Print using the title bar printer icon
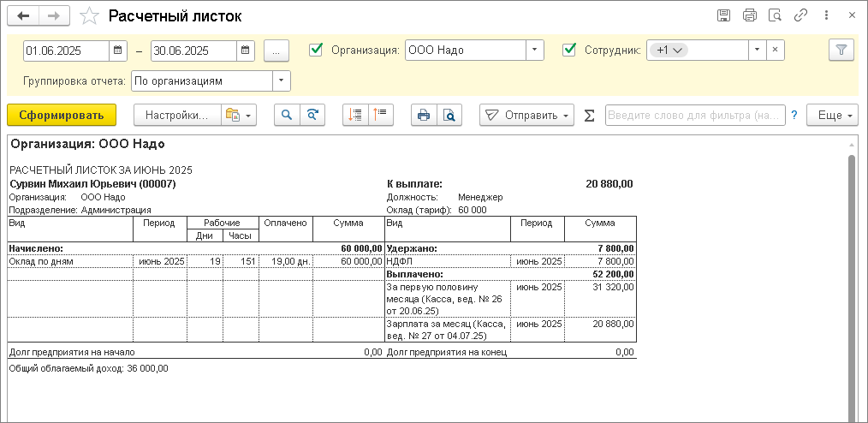The image size is (868, 423). click(750, 15)
